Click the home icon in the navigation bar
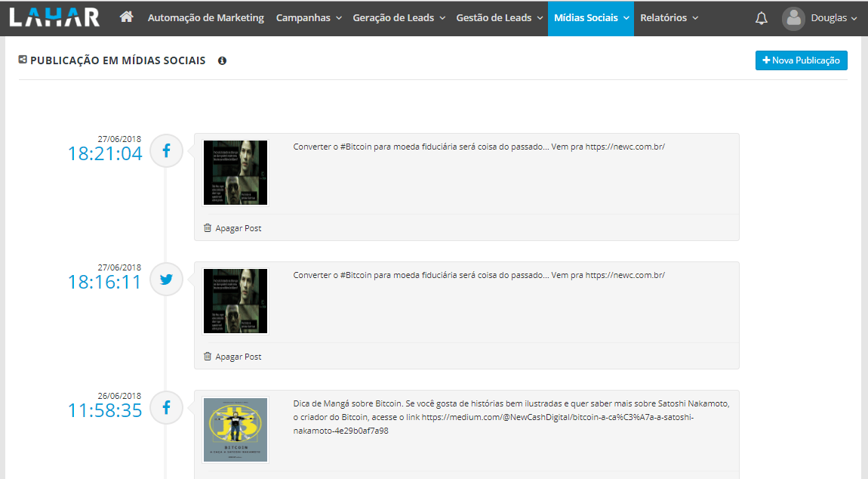The height and width of the screenshot is (479, 868). [126, 16]
